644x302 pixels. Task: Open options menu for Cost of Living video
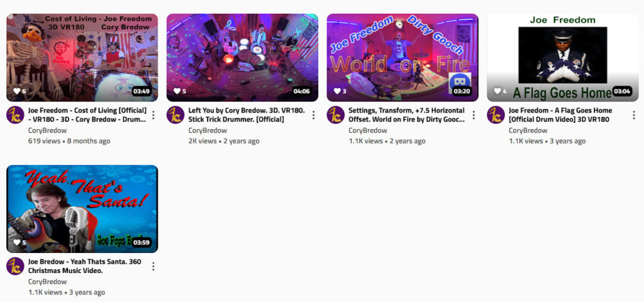153,115
